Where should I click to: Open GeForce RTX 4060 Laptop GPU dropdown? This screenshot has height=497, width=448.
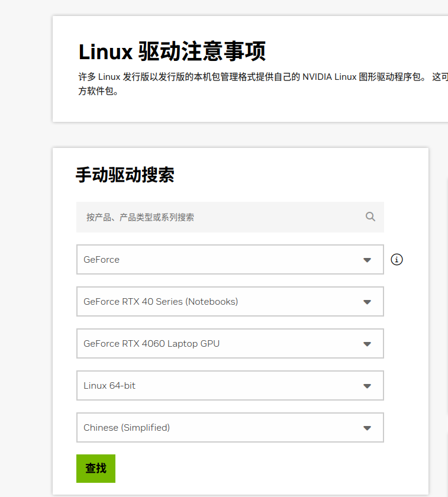[230, 344]
